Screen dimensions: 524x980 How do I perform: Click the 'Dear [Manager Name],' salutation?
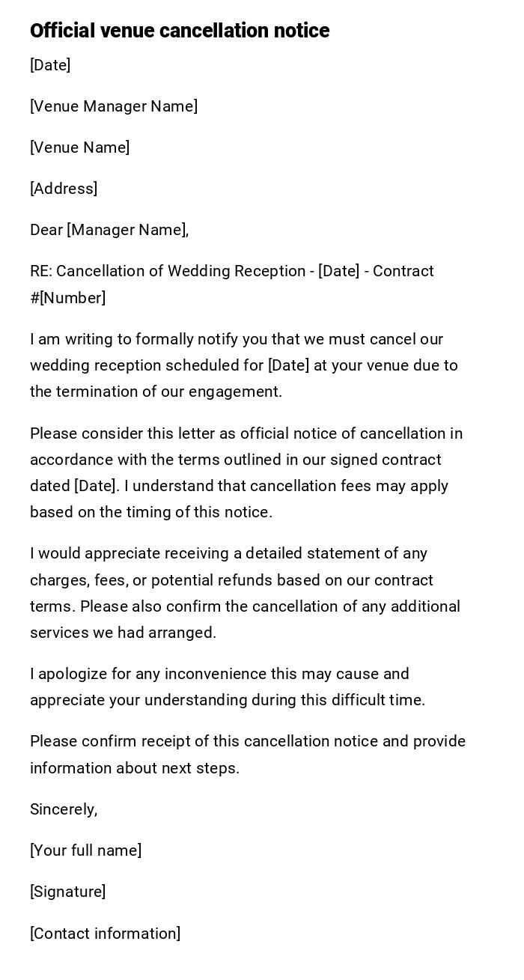(109, 230)
